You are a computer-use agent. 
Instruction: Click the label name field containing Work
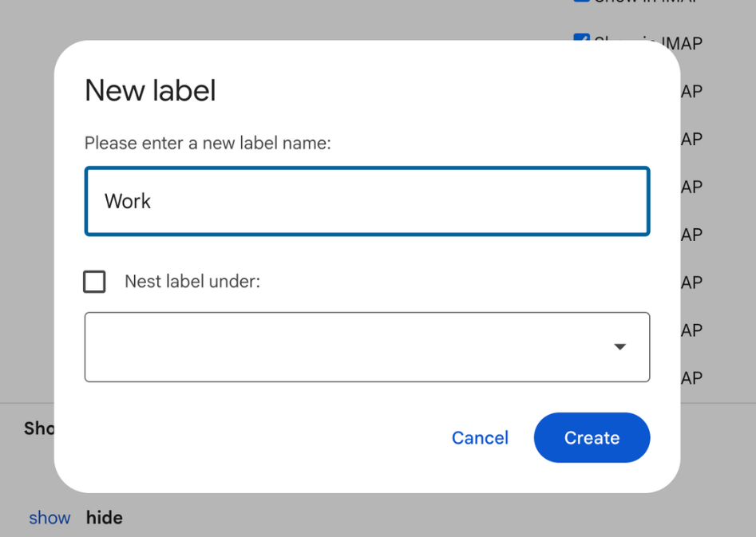coord(367,201)
